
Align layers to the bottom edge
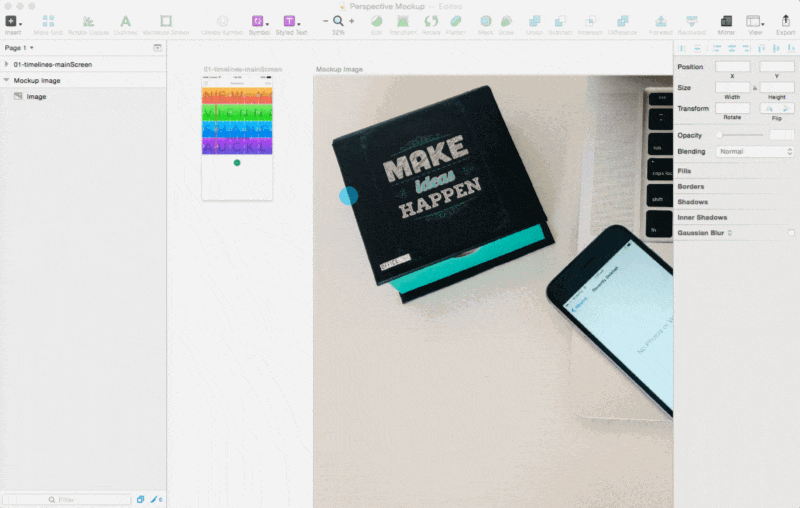pyautogui.click(x=791, y=48)
